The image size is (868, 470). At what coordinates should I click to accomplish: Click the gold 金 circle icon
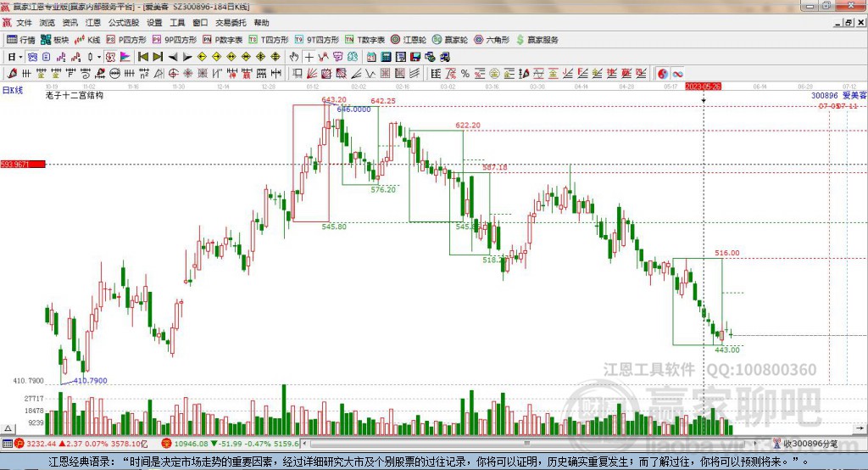click(494, 73)
